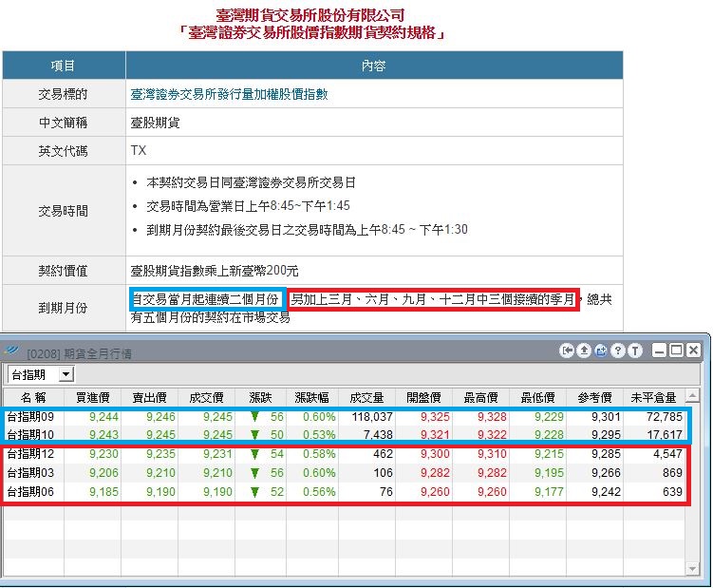713x588 pixels.
Task: Sort by the 買進價 column header
Action: (x=92, y=397)
